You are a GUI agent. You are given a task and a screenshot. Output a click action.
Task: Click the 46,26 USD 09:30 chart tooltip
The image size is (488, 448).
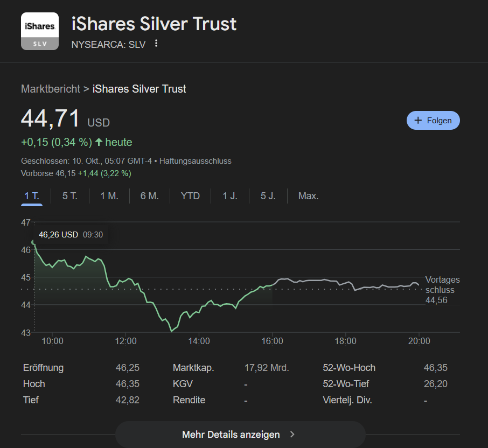point(71,235)
